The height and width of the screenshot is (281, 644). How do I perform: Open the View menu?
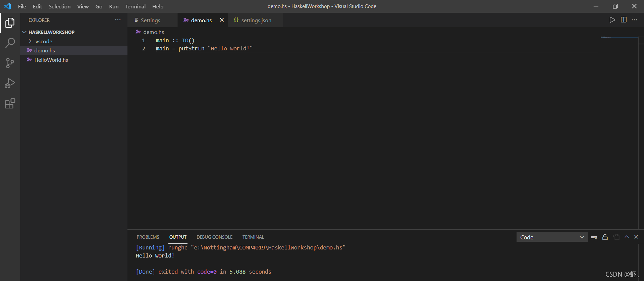click(83, 6)
